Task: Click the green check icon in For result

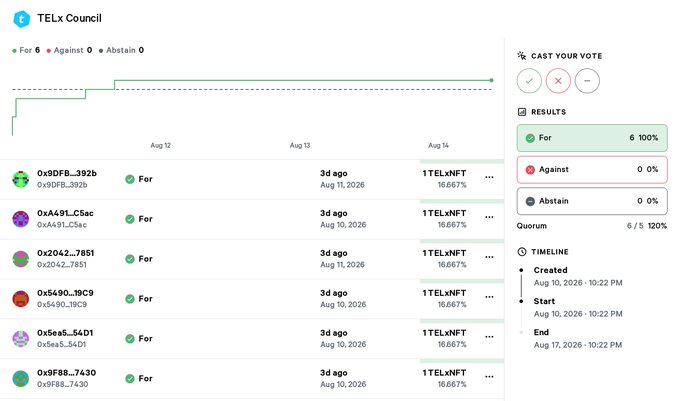Action: (x=530, y=138)
